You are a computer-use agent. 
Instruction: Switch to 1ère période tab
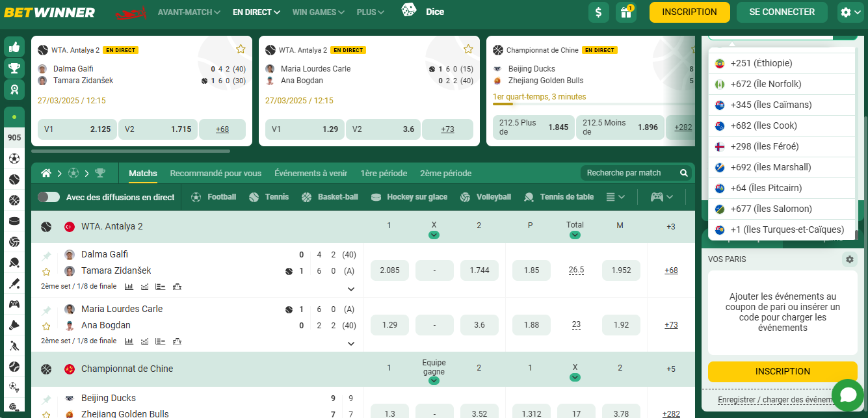pyautogui.click(x=384, y=174)
